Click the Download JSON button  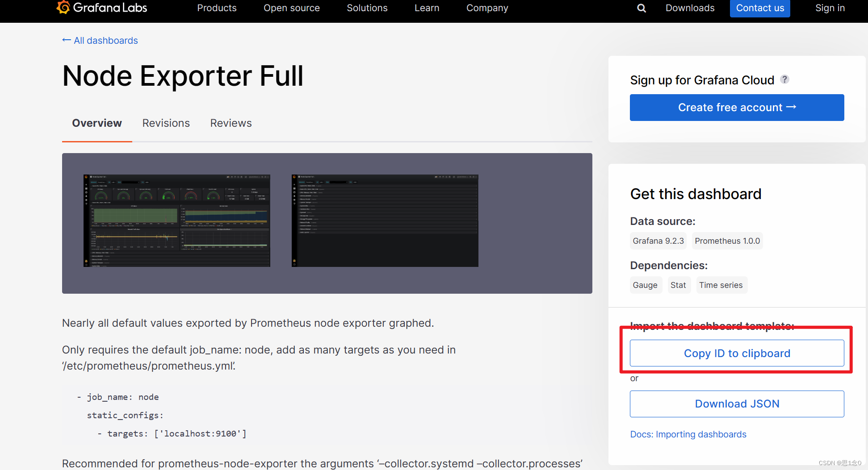(737, 404)
